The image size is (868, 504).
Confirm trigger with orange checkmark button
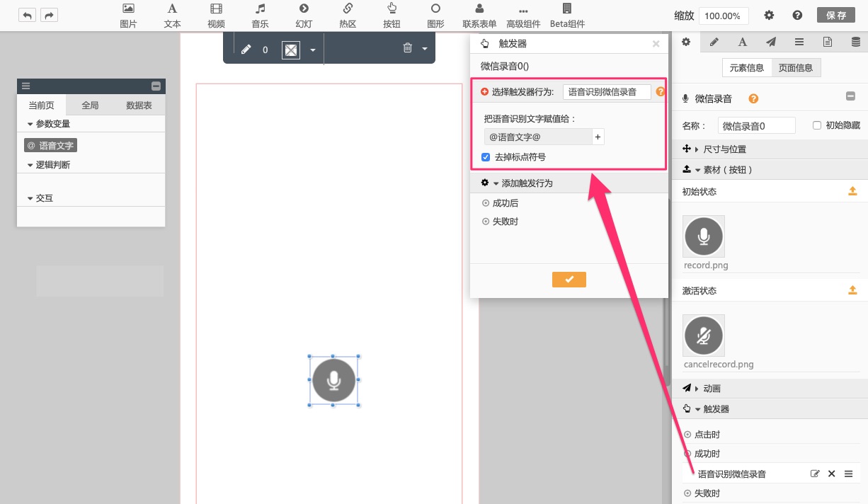[x=569, y=280]
